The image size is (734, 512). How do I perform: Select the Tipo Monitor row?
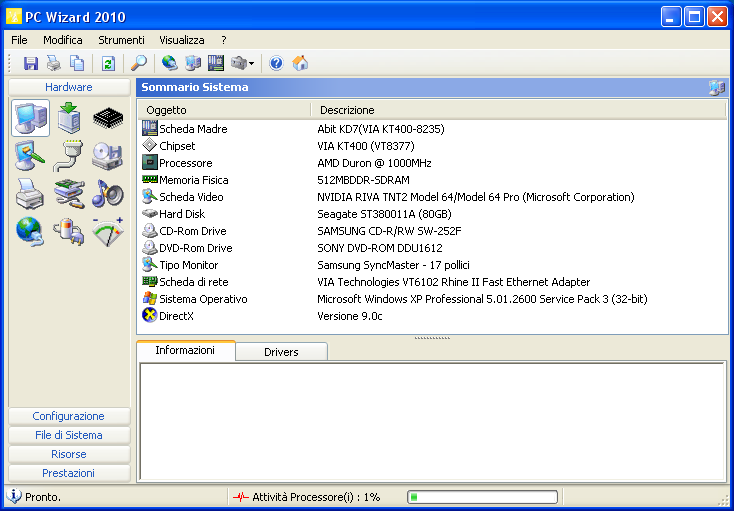[x=432, y=265]
